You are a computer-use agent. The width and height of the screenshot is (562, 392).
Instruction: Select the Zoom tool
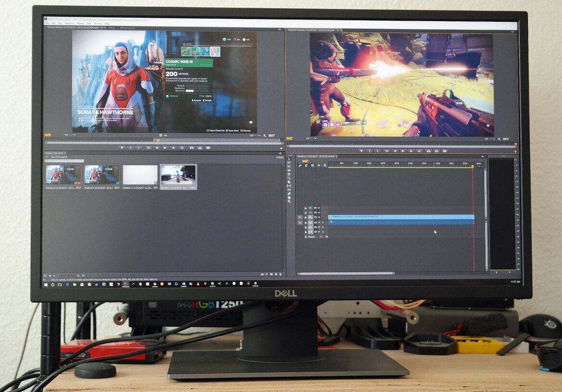289,201
